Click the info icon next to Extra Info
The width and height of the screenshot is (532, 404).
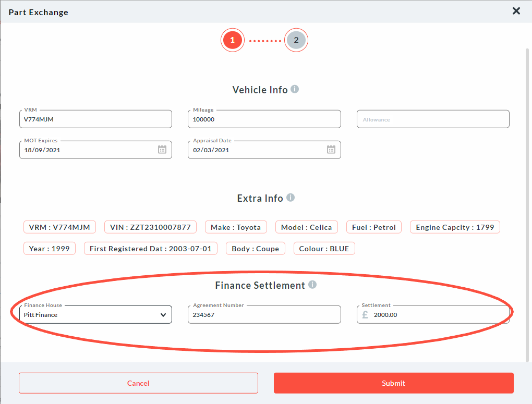[291, 198]
